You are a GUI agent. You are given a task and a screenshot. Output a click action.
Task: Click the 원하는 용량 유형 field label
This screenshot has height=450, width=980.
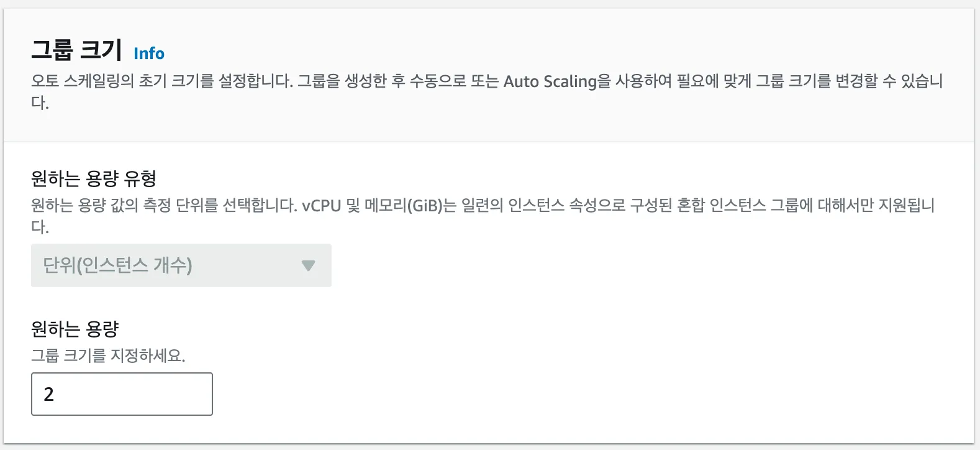coord(93,179)
